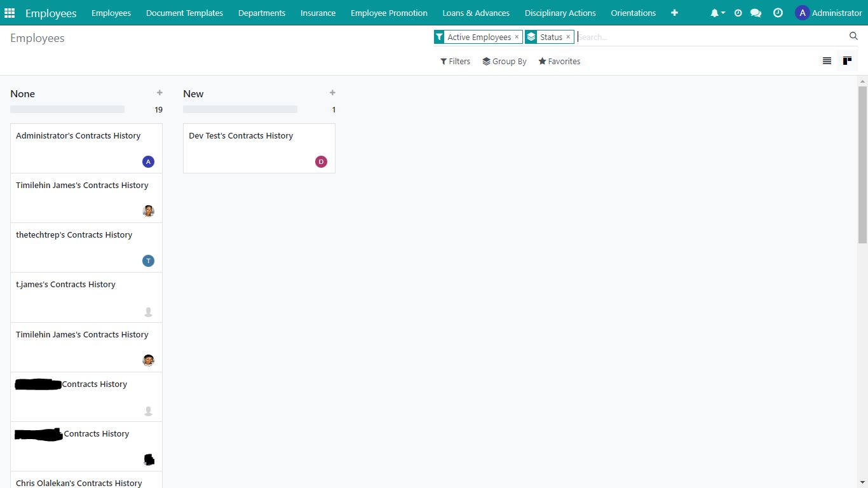Click the Employees app title in the top bar

[51, 13]
